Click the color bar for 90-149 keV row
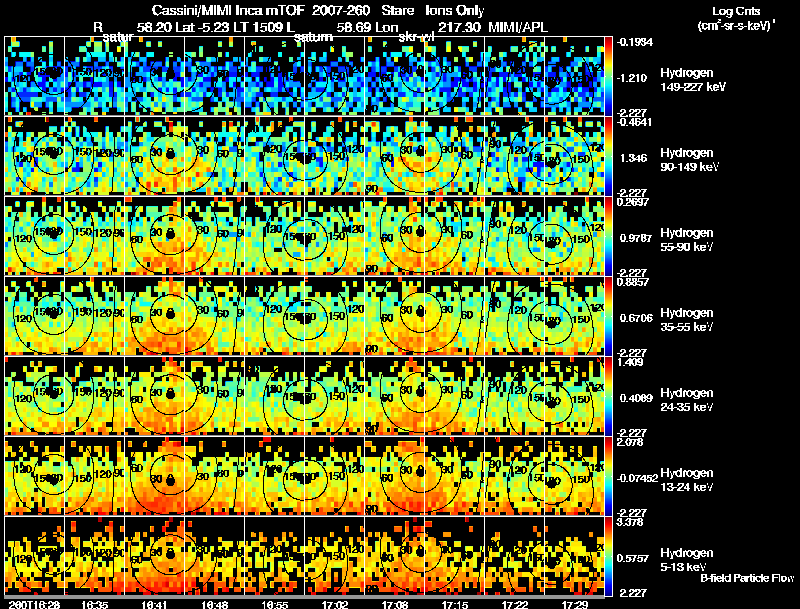Viewport: 800px width, 609px height. pyautogui.click(x=608, y=156)
